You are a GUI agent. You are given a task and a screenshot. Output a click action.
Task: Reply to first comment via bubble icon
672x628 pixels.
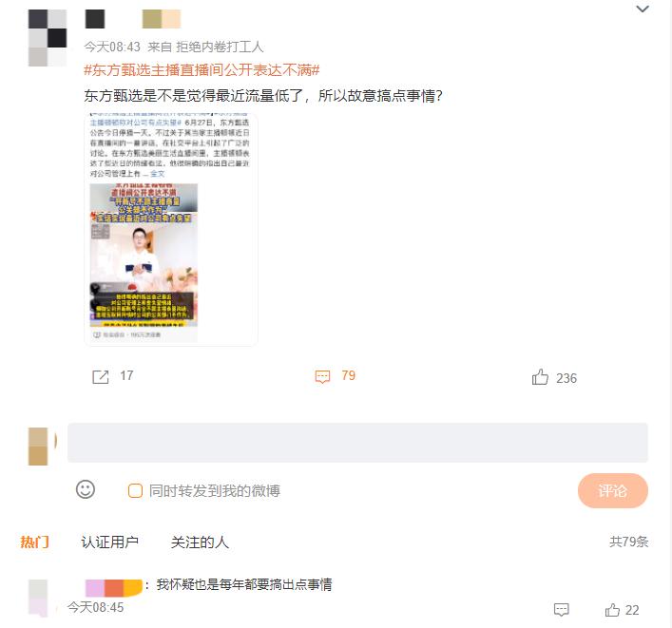coord(561,610)
